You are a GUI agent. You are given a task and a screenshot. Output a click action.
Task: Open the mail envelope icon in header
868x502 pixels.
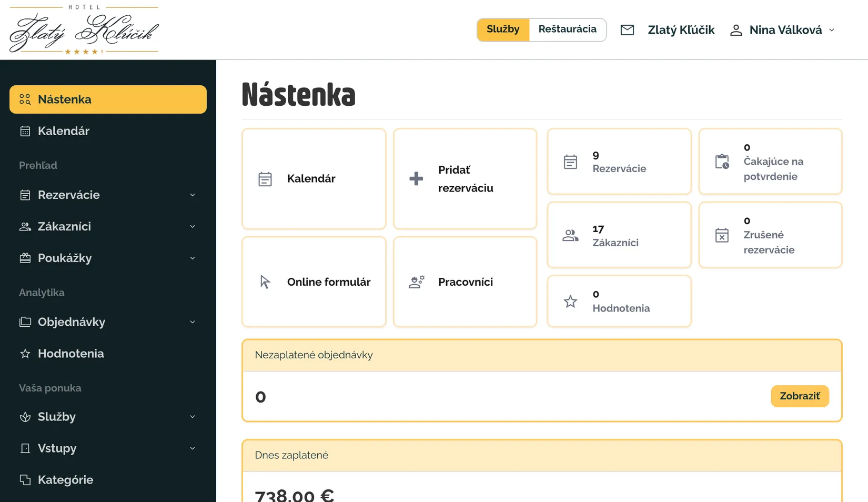coord(627,30)
